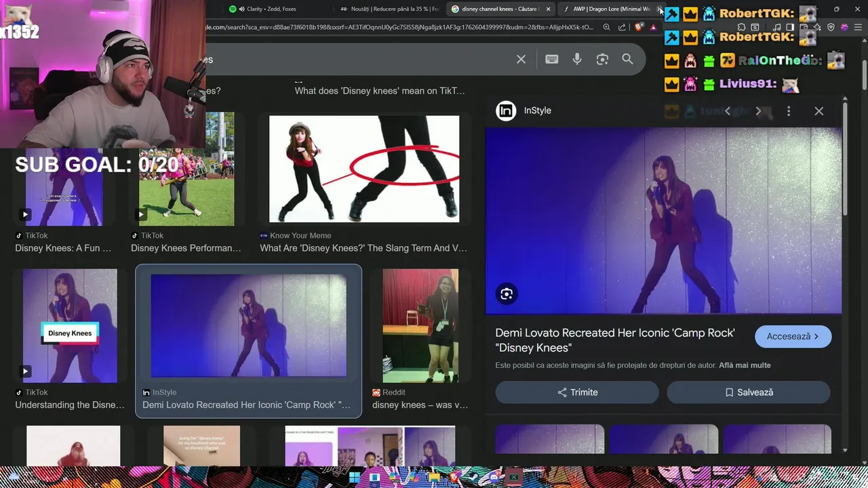Clear the search box with the X icon
Screen dimensions: 868x488
[521, 60]
